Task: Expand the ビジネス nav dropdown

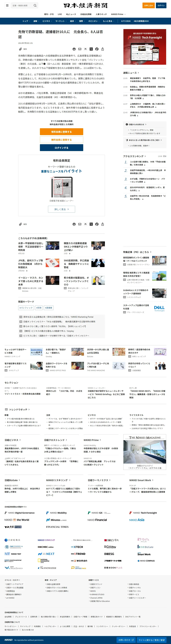Action: click(x=47, y=21)
